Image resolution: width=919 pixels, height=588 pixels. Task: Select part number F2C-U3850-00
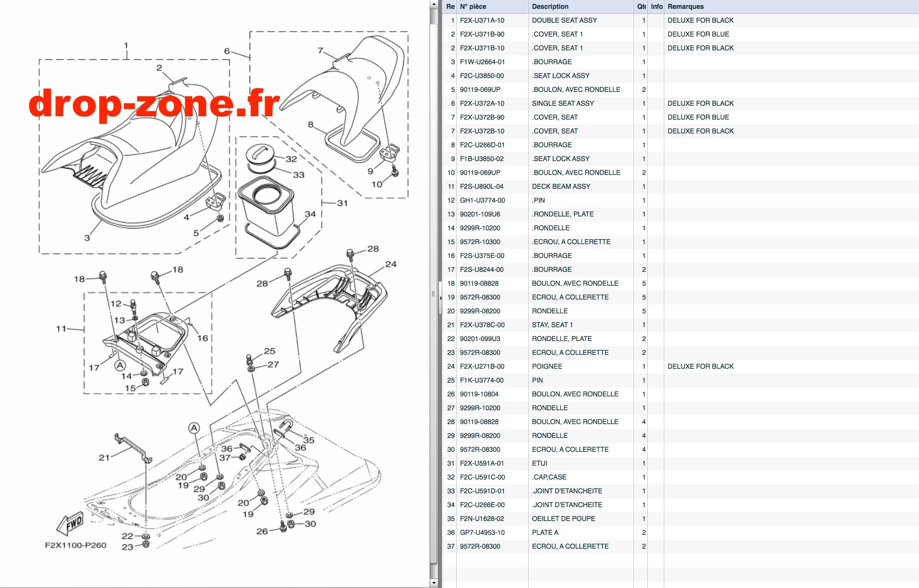point(482,76)
